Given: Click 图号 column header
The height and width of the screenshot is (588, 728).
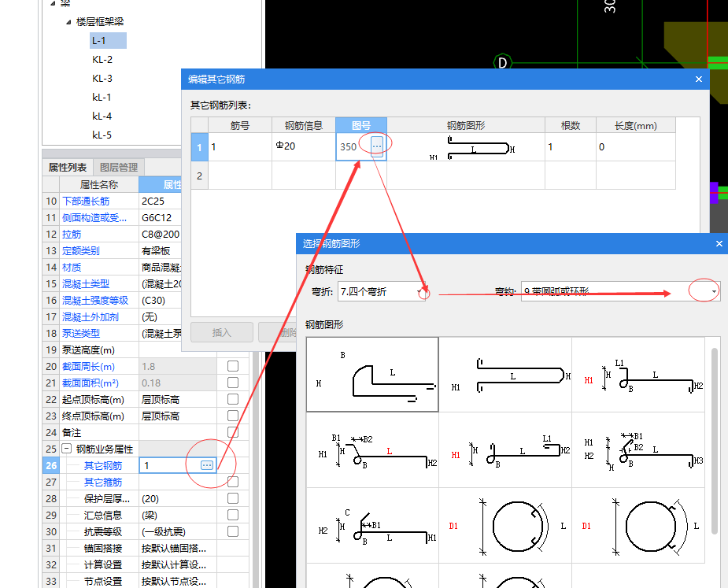Looking at the screenshot, I should 361,125.
